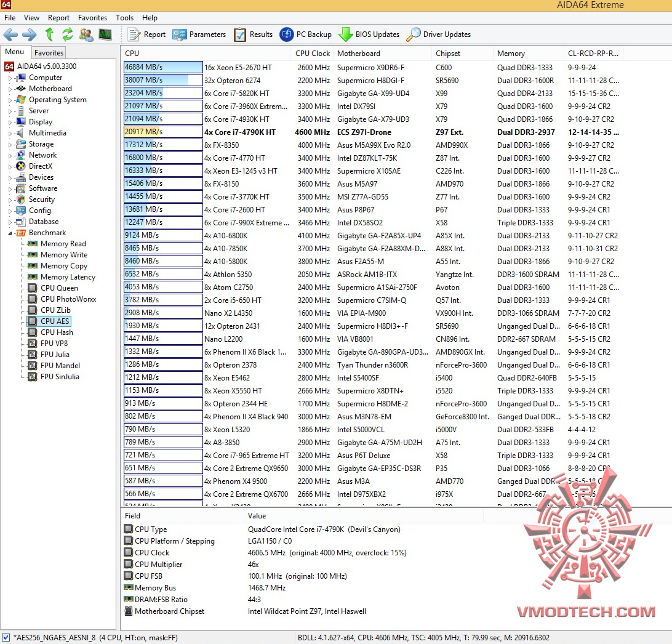Switch to the Menu panel tab
This screenshot has width=672, height=644.
[15, 52]
